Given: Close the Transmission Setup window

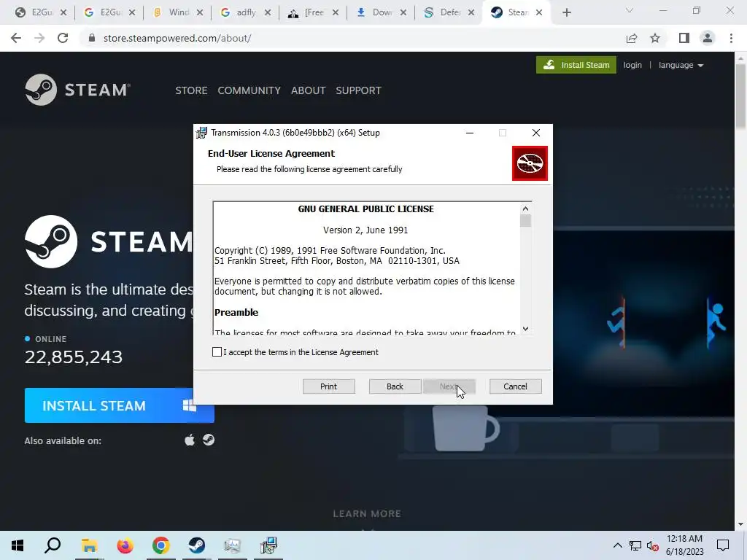Looking at the screenshot, I should click(x=536, y=133).
